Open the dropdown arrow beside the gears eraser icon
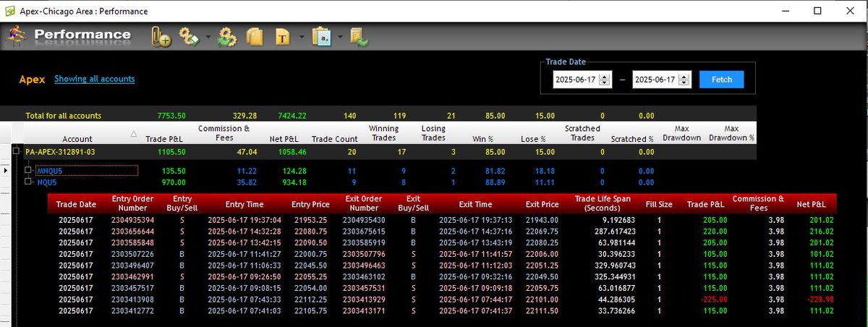868x327 pixels. click(208, 37)
